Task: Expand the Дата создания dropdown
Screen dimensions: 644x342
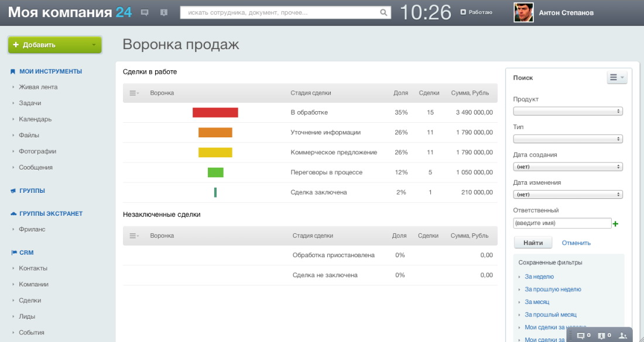Action: tap(567, 167)
